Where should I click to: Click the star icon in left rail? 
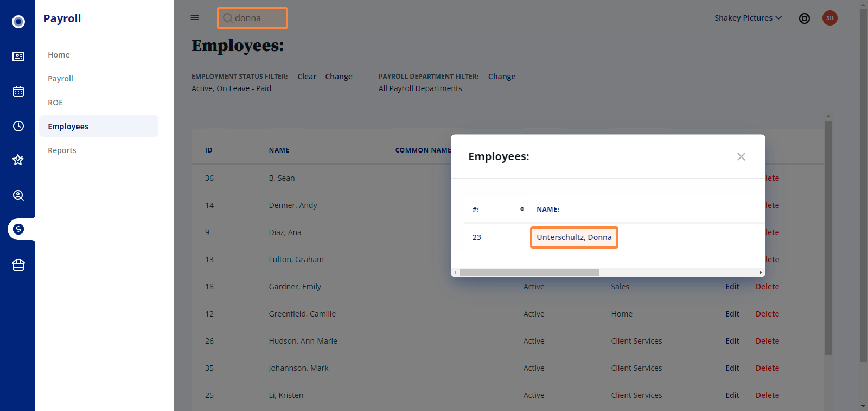pos(18,160)
